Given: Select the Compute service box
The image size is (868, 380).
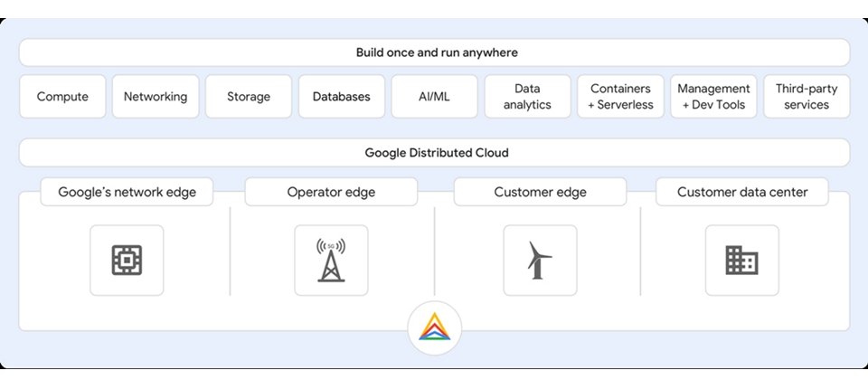Looking at the screenshot, I should (62, 97).
